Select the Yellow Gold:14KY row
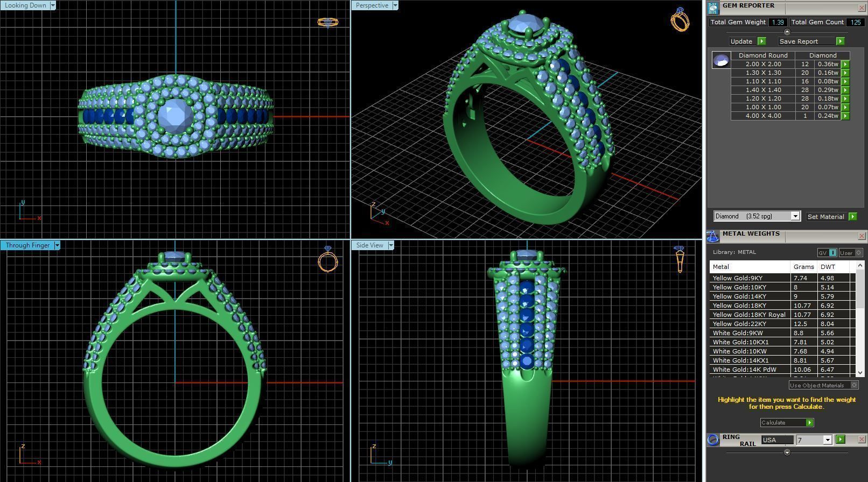Screen dimensions: 868x482 coord(782,296)
